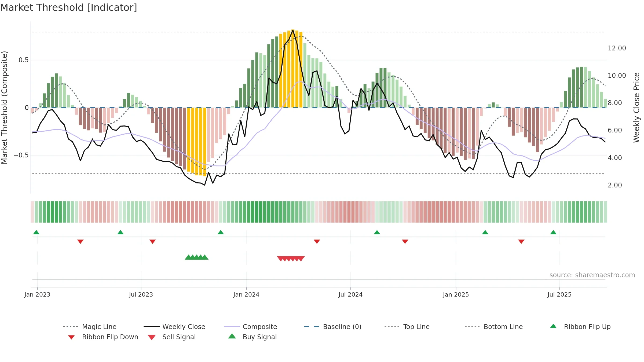This screenshot has height=362, width=644.
Task: Click the ribbon flip-down marker near October 2024
Action: pyautogui.click(x=405, y=242)
